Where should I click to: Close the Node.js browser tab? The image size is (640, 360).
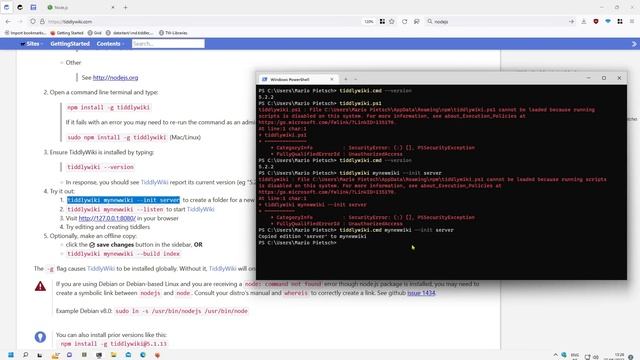pyautogui.click(x=113, y=7)
